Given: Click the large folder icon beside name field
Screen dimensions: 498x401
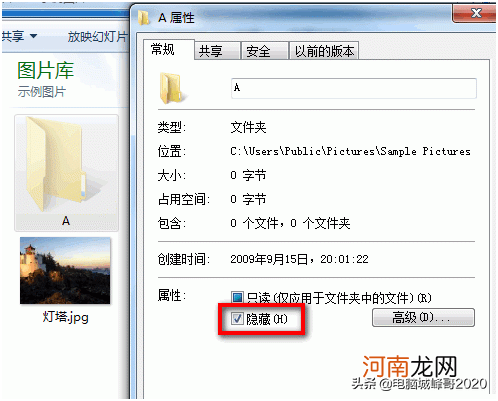Looking at the screenshot, I should [173, 88].
